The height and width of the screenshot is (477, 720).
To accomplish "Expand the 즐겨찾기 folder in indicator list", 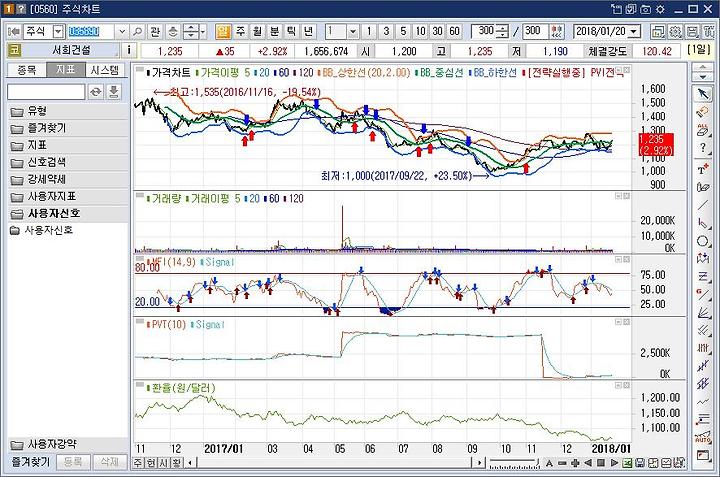I will (68, 129).
